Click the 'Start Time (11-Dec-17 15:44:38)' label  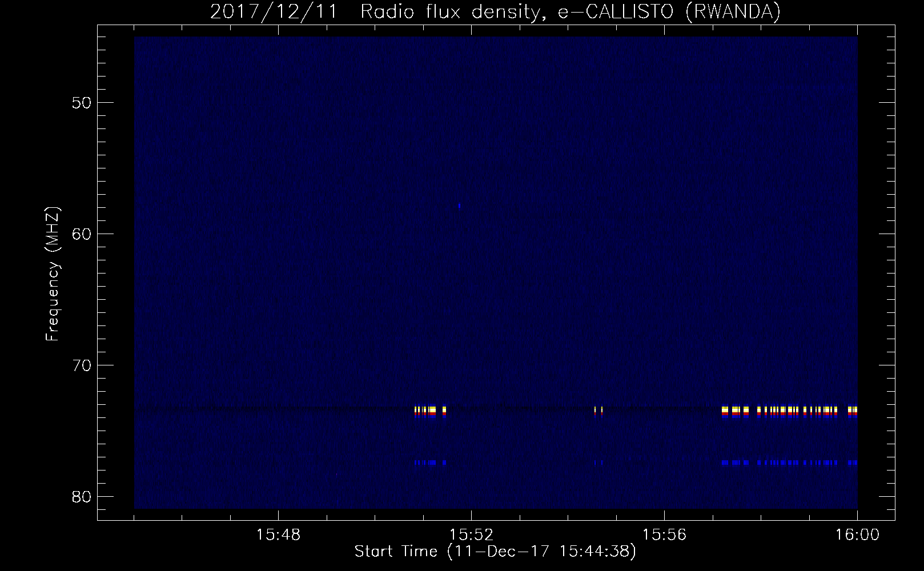495,552
